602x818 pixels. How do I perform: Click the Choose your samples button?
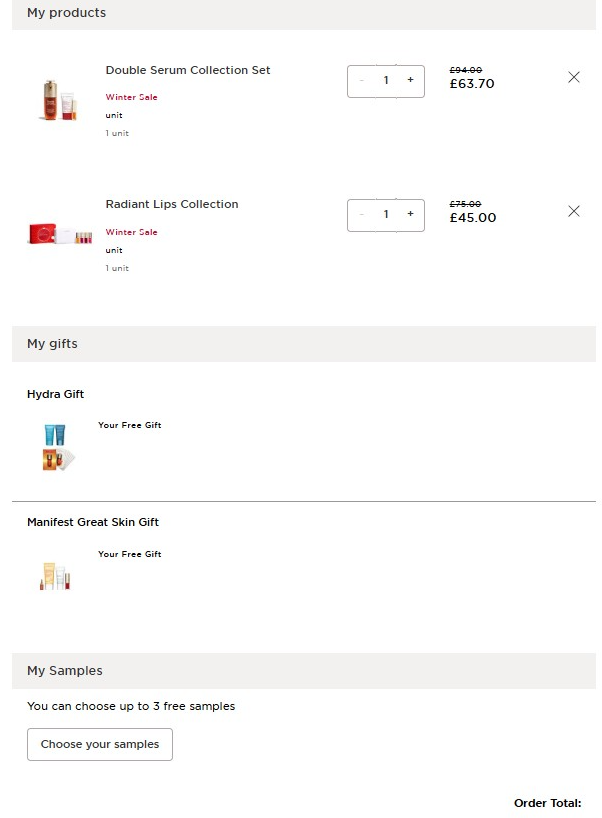pos(100,744)
